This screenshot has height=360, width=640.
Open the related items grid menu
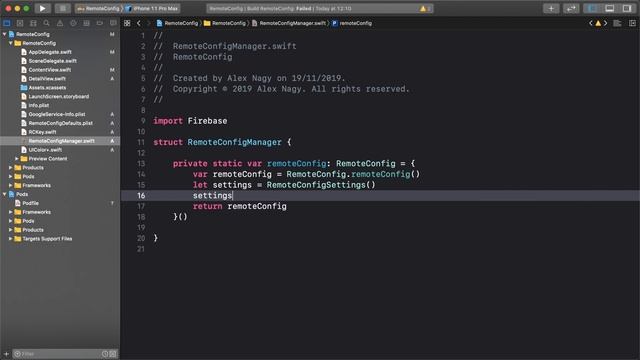[x=127, y=23]
